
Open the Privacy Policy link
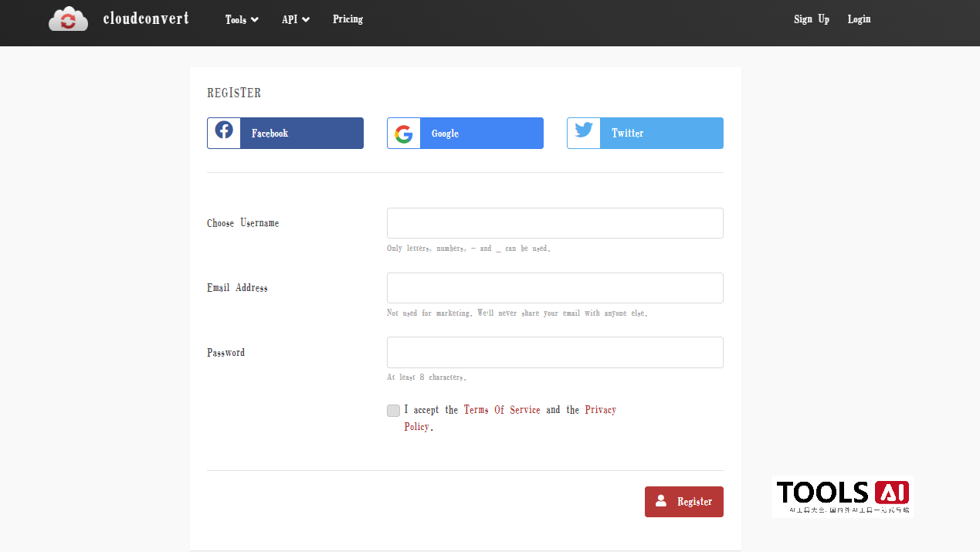600,410
